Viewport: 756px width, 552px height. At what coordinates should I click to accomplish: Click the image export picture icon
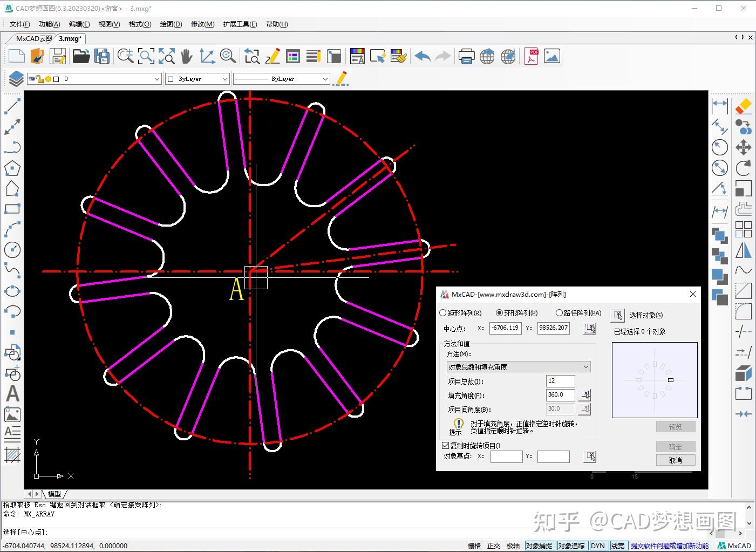click(x=551, y=56)
